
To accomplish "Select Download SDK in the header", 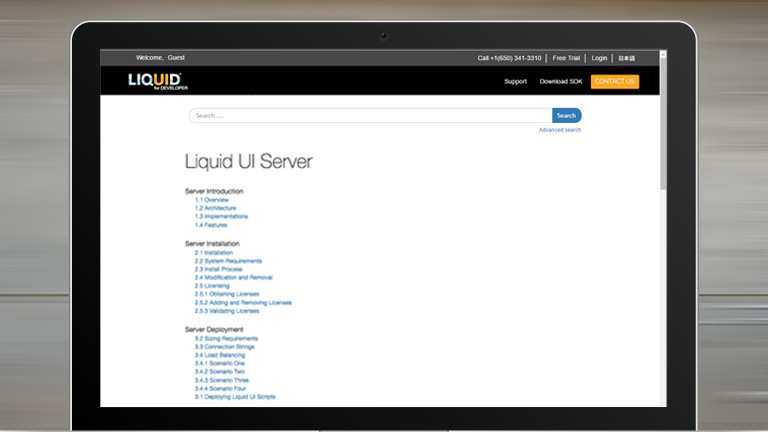I will tap(560, 81).
